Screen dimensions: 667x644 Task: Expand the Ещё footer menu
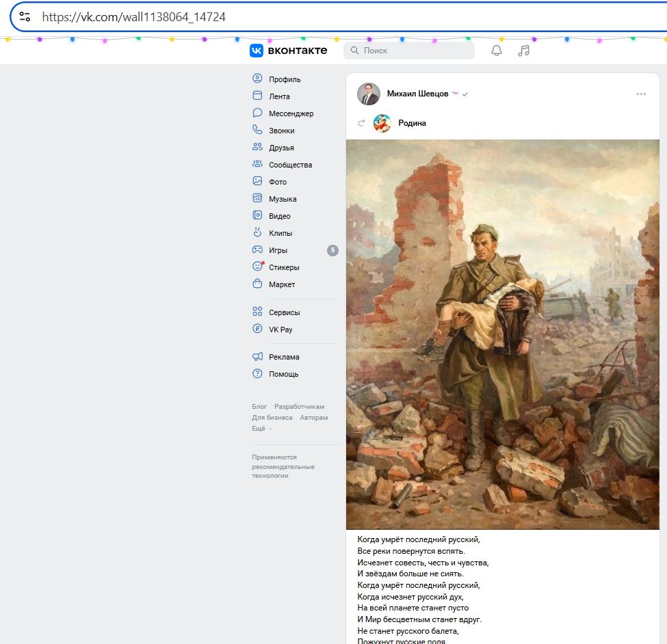(262, 429)
